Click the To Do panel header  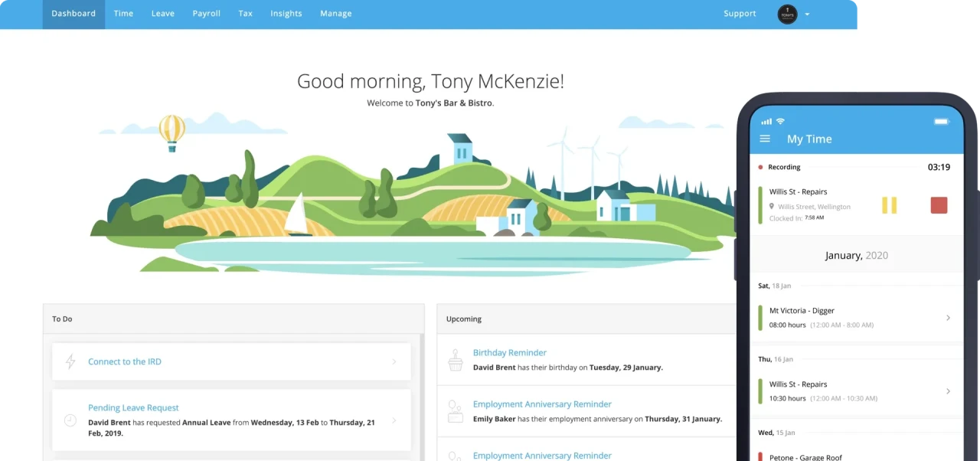(234, 319)
